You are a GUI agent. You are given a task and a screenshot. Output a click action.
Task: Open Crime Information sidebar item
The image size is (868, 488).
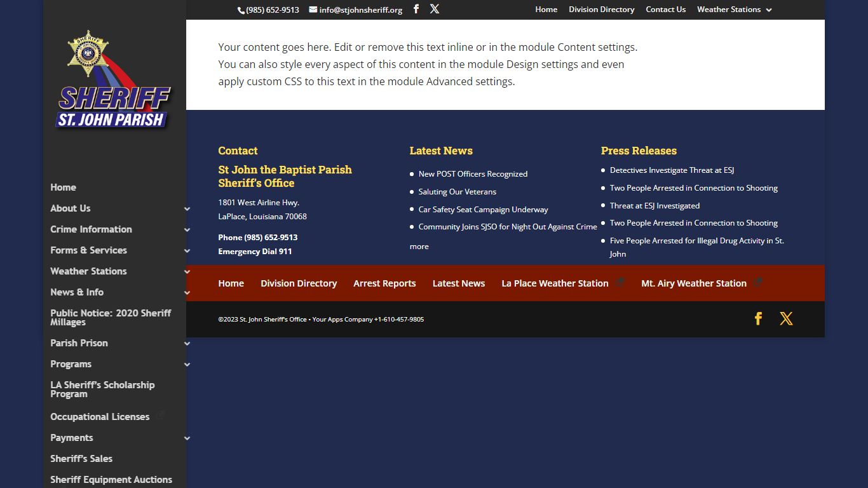point(91,229)
